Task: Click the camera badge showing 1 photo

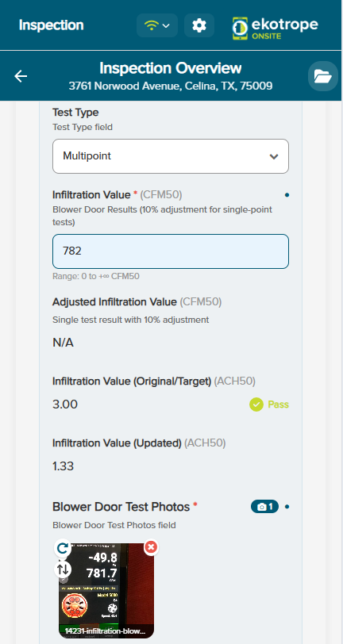Action: point(264,507)
